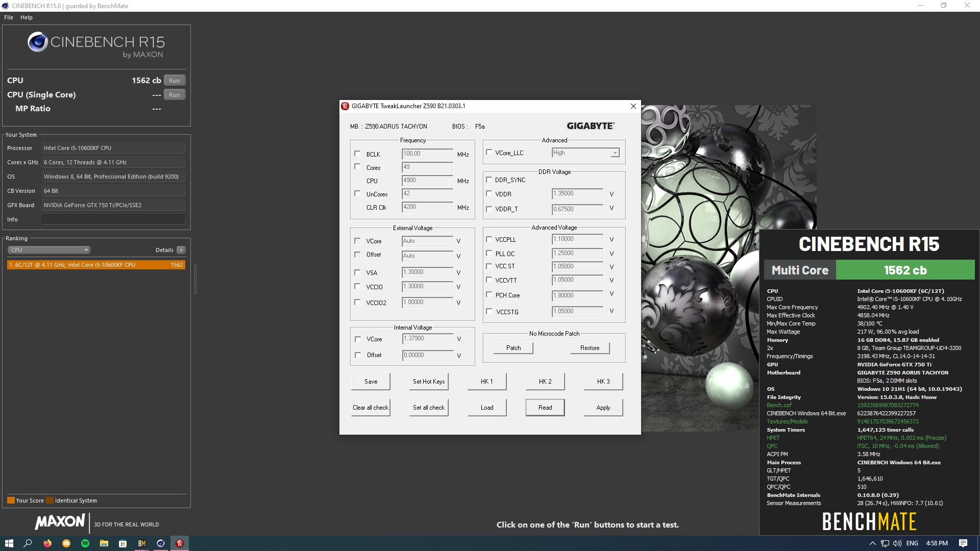The width and height of the screenshot is (980, 551).
Task: Open taskbar search magnifier
Action: tap(28, 543)
